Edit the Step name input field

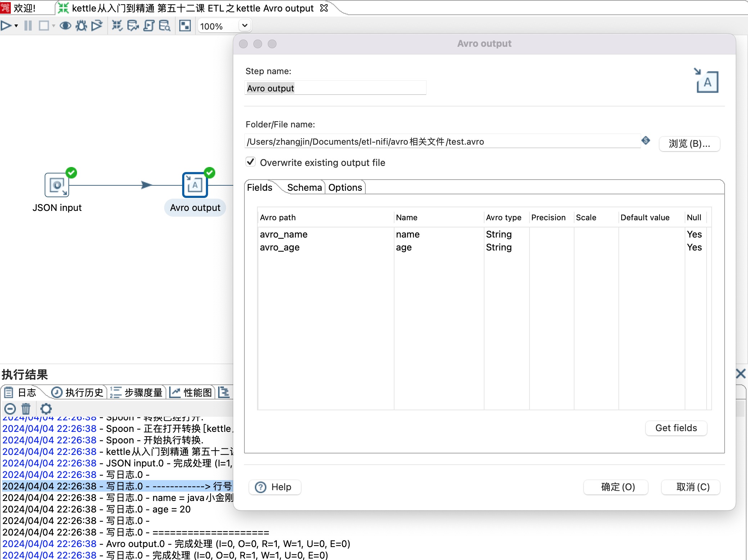click(x=335, y=87)
